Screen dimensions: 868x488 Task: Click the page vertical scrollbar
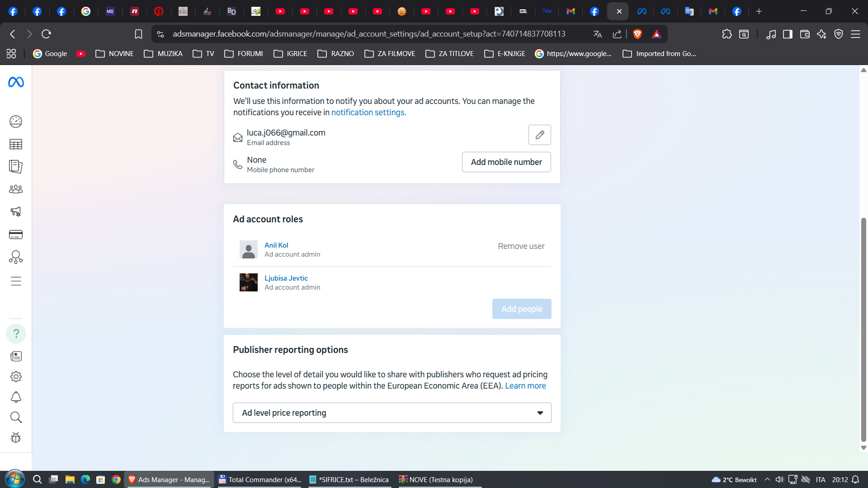tap(863, 330)
